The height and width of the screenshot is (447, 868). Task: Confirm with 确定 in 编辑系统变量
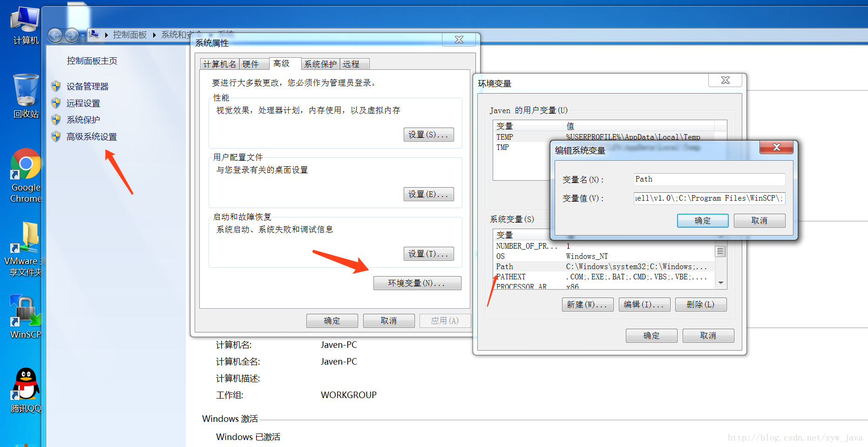coord(703,221)
